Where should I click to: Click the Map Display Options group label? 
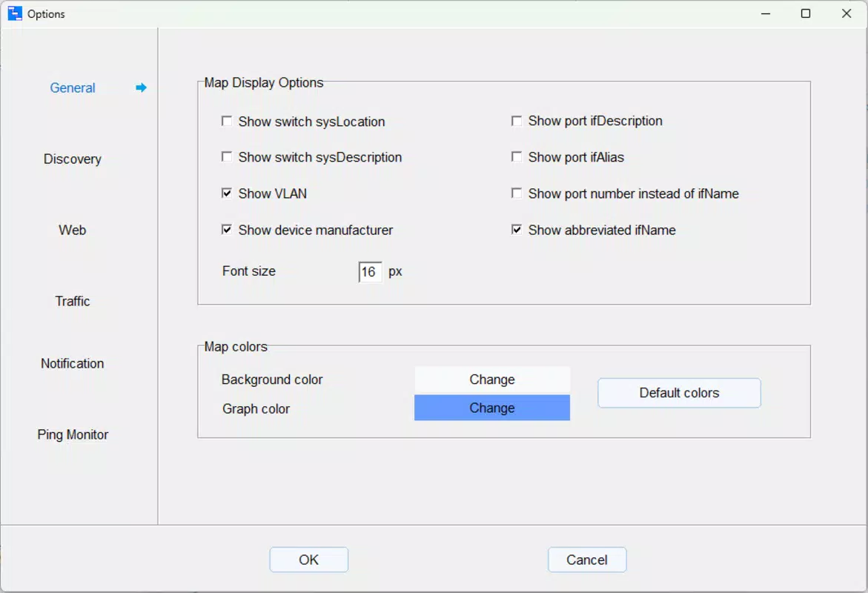(x=264, y=82)
